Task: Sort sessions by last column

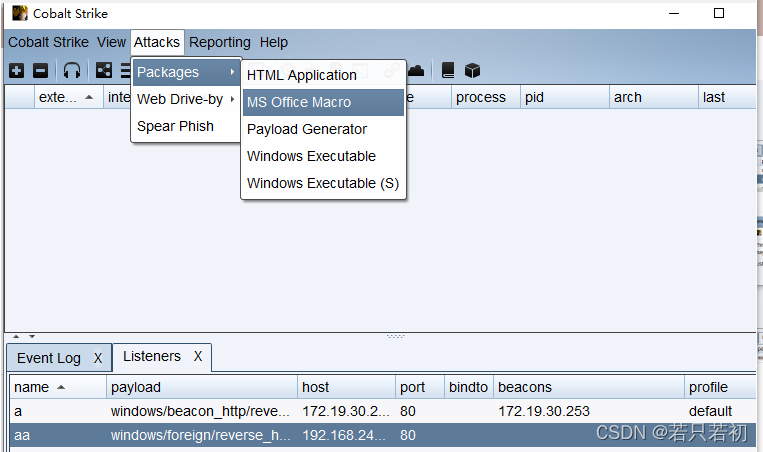Action: (727, 97)
